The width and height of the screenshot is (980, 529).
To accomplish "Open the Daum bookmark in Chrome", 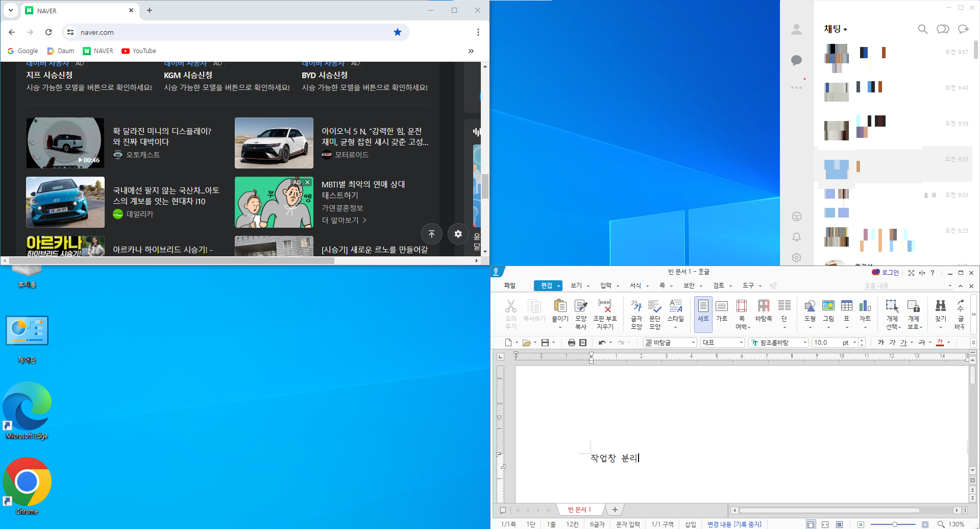I will [61, 51].
